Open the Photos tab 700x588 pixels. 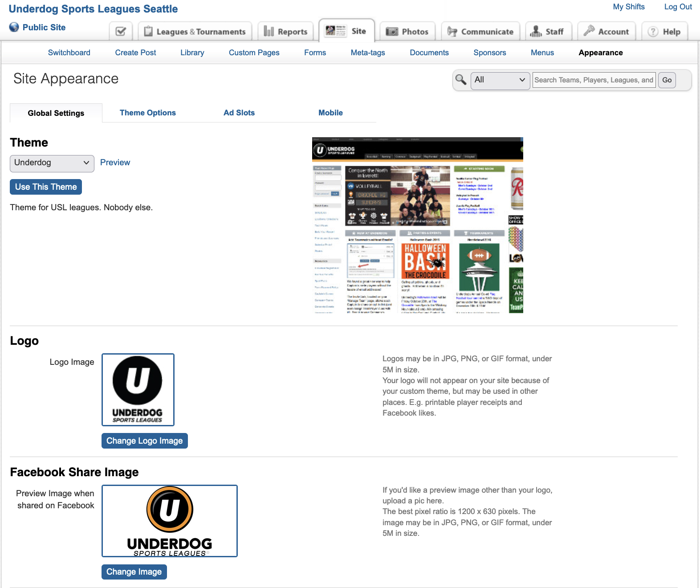tap(407, 31)
